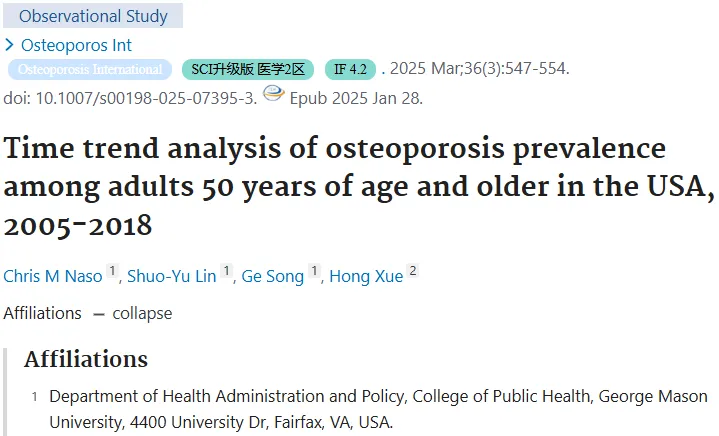This screenshot has height=436, width=719.
Task: Click the article title about osteoporosis prevalence
Action: click(359, 187)
